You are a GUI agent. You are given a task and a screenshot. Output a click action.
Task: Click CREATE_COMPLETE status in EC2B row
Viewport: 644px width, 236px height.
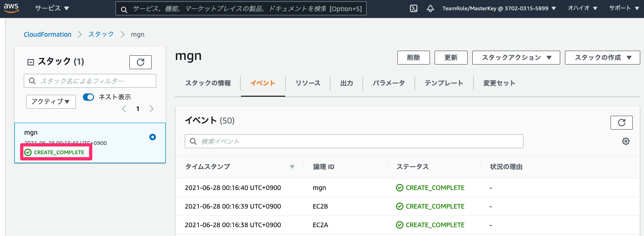[x=430, y=206]
